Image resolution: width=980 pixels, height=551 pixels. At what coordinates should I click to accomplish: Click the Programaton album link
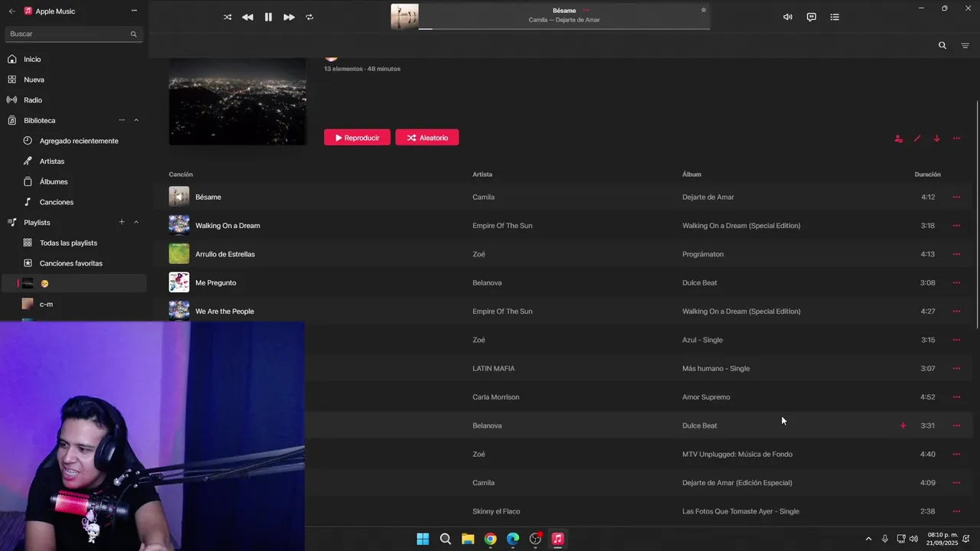703,254
